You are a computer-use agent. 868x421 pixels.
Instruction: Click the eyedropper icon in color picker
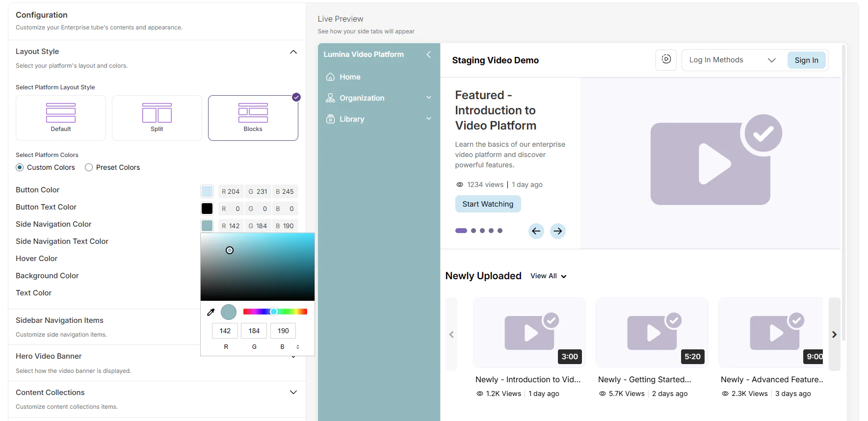tap(211, 312)
